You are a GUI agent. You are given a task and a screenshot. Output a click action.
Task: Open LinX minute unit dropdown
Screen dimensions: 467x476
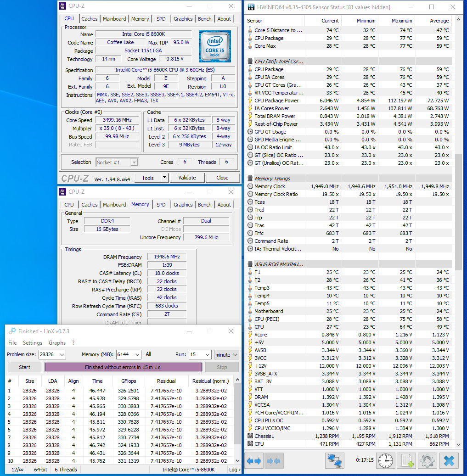pyautogui.click(x=226, y=354)
